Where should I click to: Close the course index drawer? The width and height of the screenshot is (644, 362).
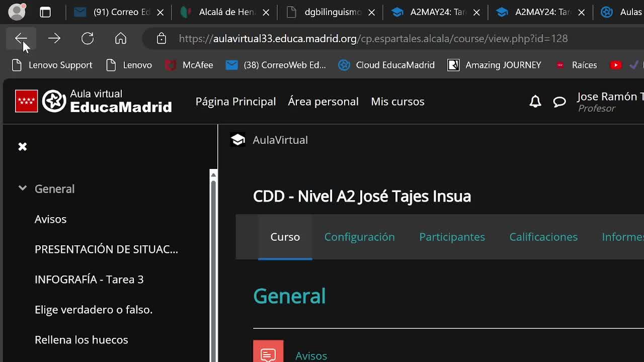[23, 147]
